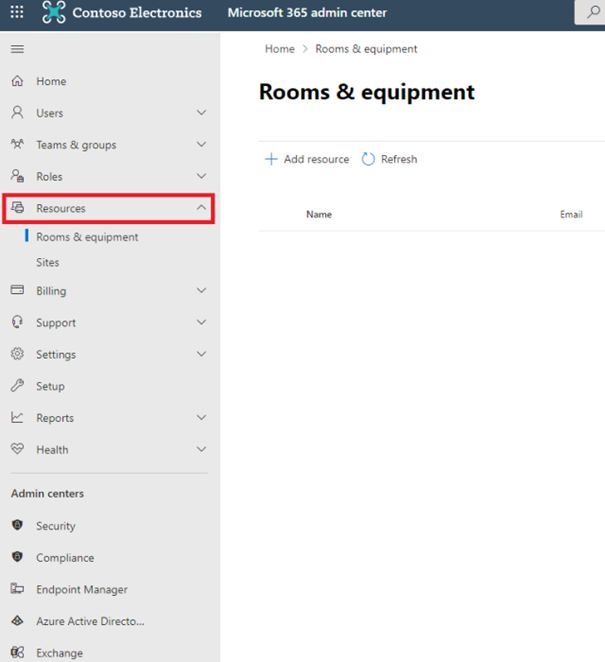Collapse the Resources chevron
Viewport: 605px width, 662px height.
coord(201,207)
